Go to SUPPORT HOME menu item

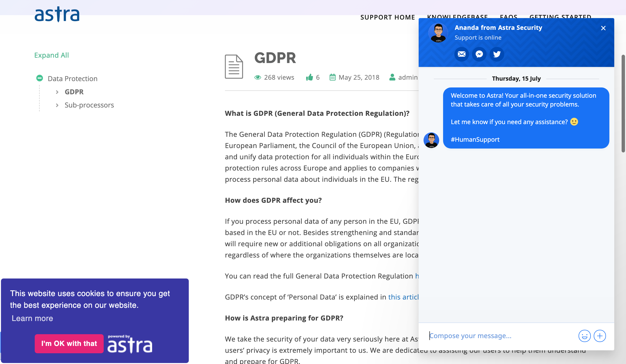(x=388, y=17)
